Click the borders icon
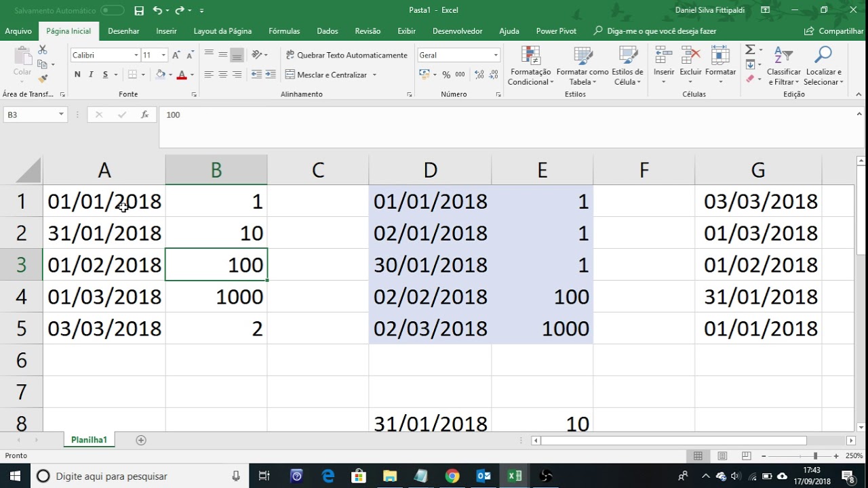This screenshot has height=488, width=868. pyautogui.click(x=132, y=75)
